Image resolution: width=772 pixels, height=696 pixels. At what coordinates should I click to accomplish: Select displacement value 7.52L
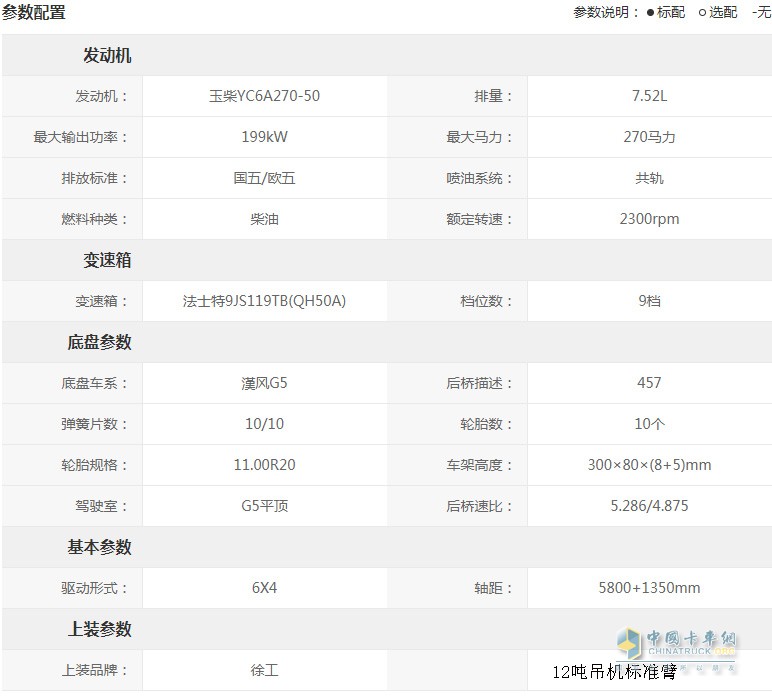coord(649,96)
